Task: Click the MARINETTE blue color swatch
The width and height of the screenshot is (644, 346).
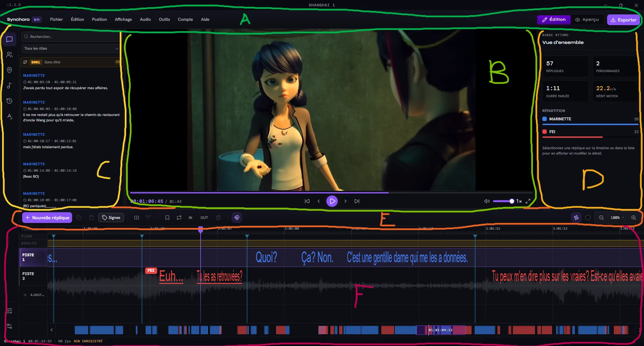Action: [545, 119]
